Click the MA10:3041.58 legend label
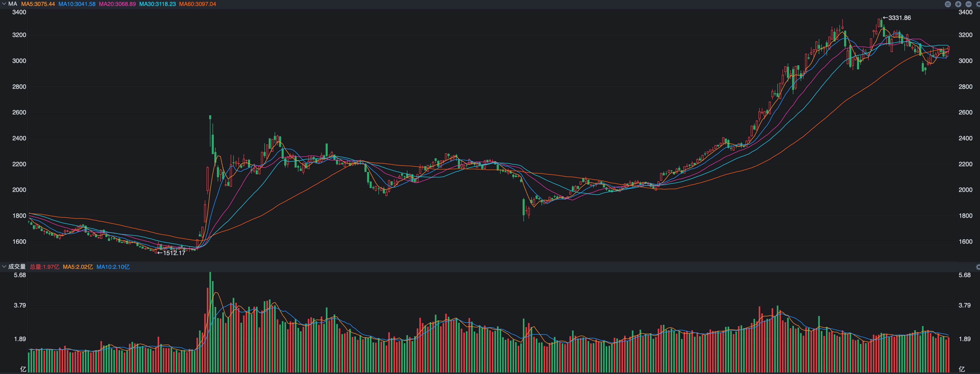The width and height of the screenshot is (980, 374). pyautogui.click(x=77, y=4)
